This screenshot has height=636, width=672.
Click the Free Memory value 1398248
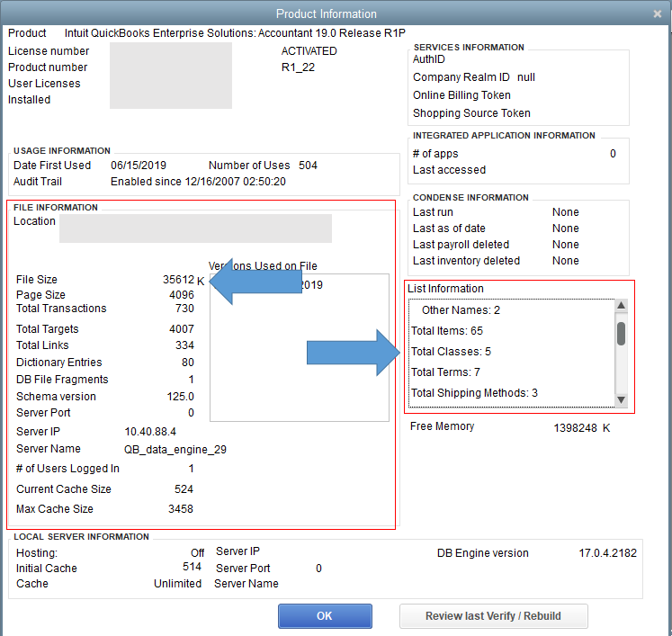tap(575, 428)
